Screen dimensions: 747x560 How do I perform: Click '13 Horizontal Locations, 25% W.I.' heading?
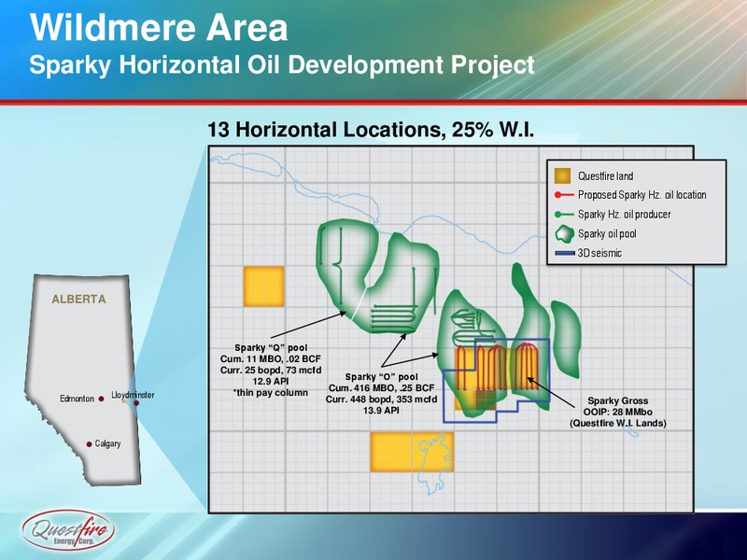[x=371, y=130]
